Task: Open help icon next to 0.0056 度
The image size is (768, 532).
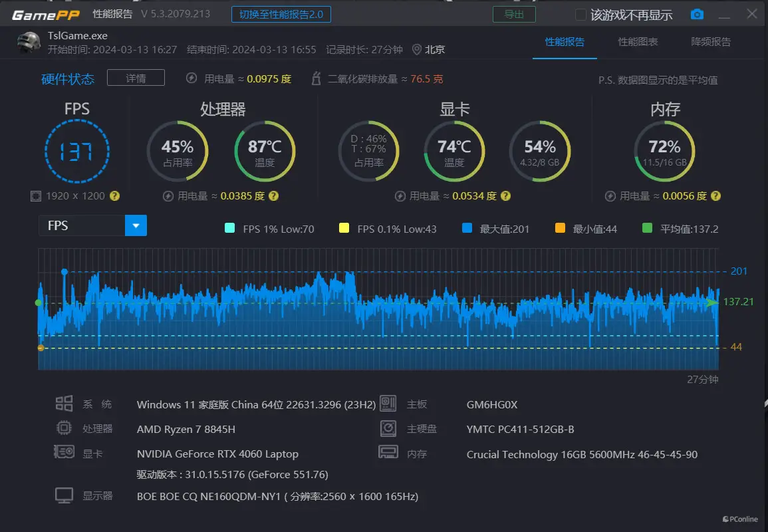Action: pos(715,196)
